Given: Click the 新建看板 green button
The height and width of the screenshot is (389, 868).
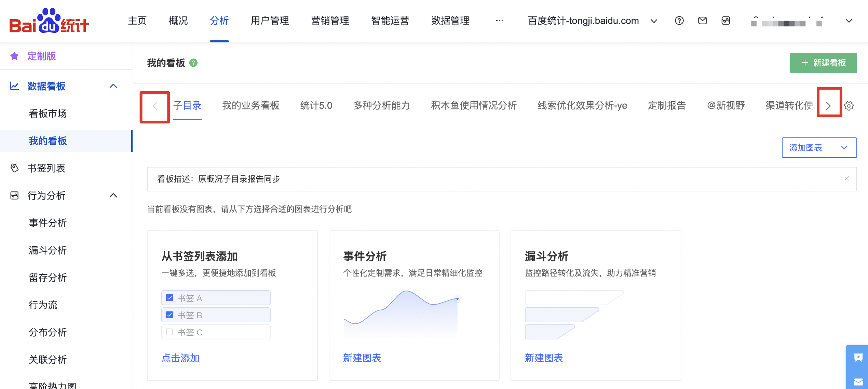Looking at the screenshot, I should point(823,63).
